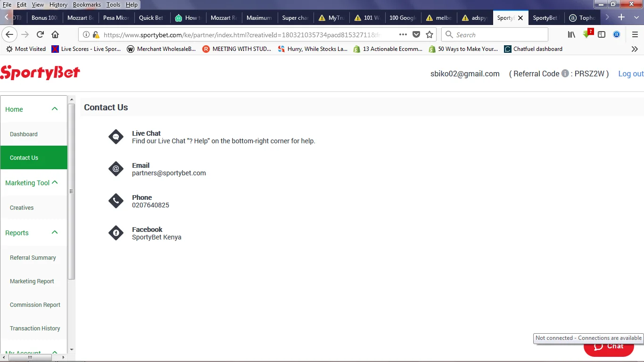Open the History menu

58,5
